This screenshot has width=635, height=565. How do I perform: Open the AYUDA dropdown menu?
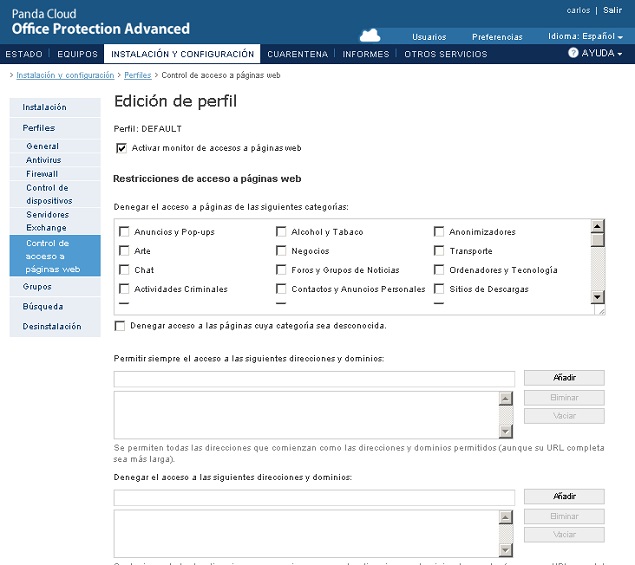click(x=601, y=53)
